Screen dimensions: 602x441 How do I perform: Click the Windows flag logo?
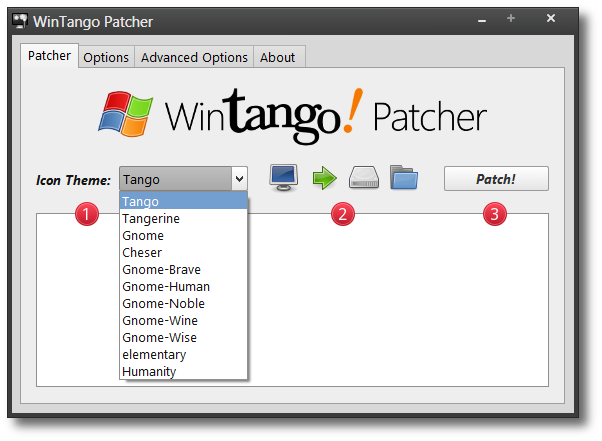[126, 114]
